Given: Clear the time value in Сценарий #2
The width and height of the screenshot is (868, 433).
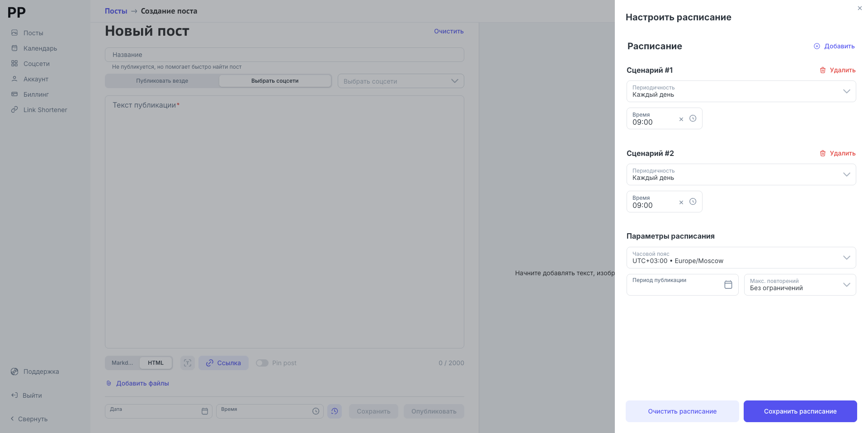Looking at the screenshot, I should pyautogui.click(x=681, y=202).
